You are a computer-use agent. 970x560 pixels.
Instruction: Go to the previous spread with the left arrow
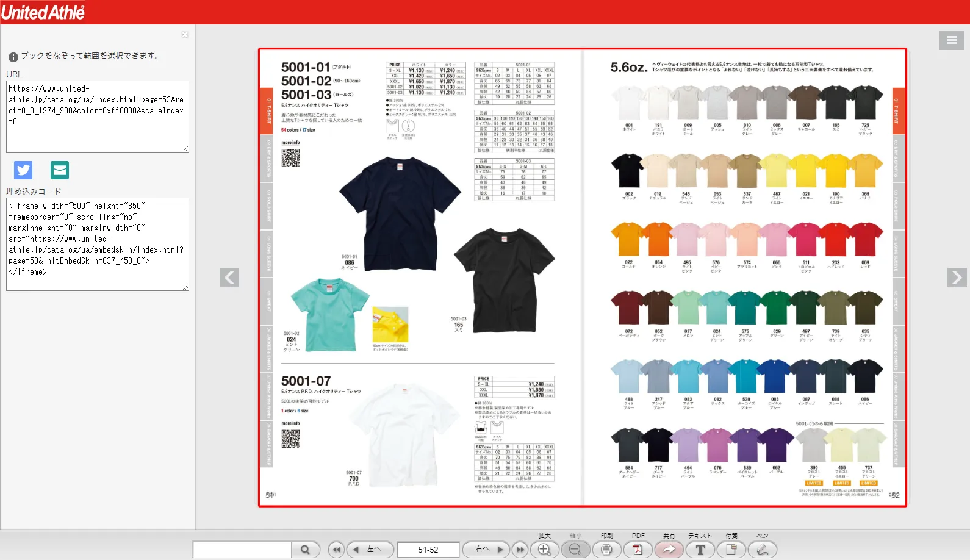(x=229, y=278)
